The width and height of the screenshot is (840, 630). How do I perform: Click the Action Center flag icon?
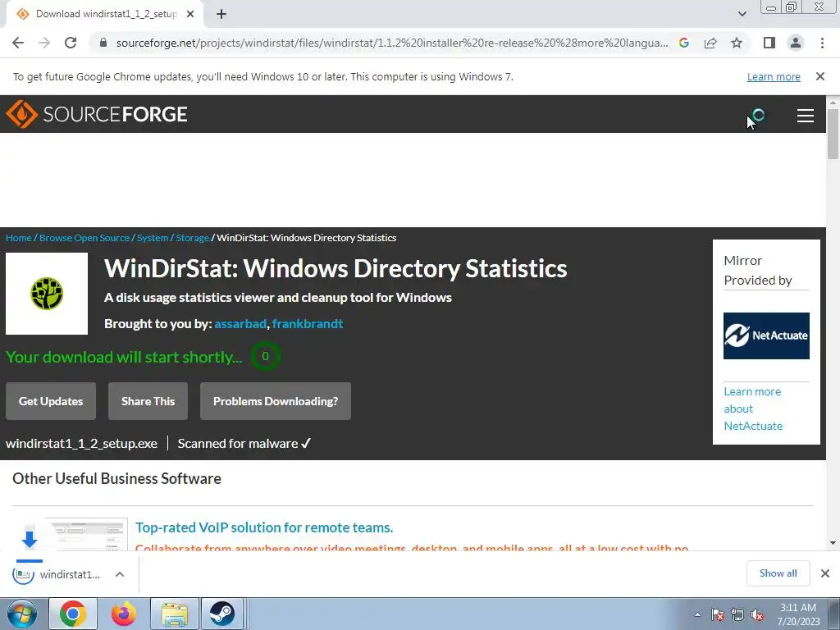tap(718, 615)
